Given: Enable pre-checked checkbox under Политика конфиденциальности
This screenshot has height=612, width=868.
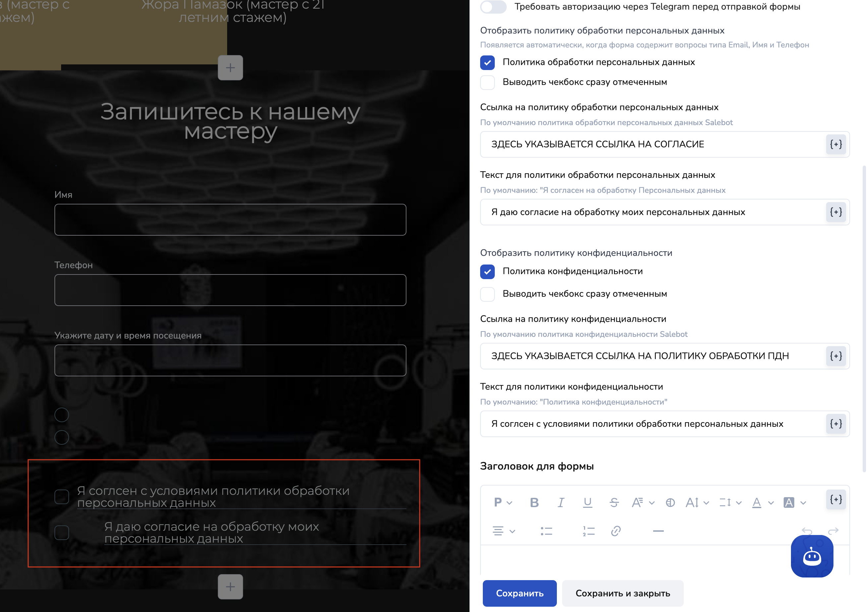Looking at the screenshot, I should tap(487, 294).
